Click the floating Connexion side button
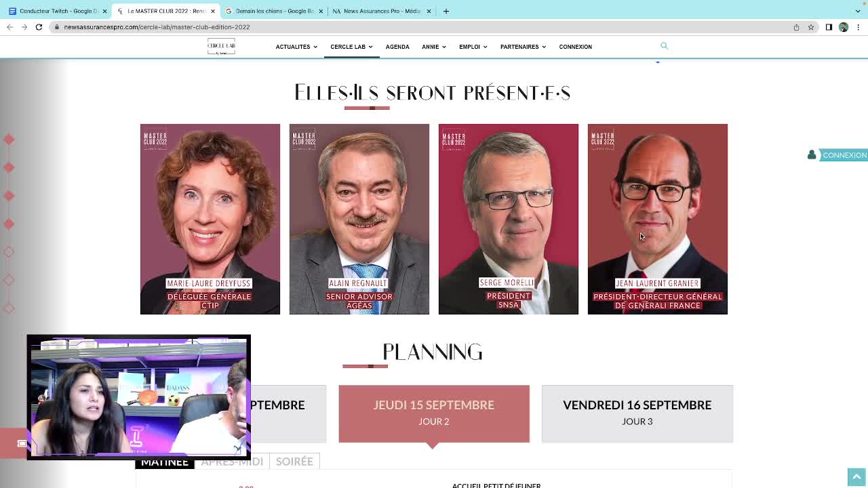Viewport: 868px width, 488px height. pyautogui.click(x=837, y=155)
